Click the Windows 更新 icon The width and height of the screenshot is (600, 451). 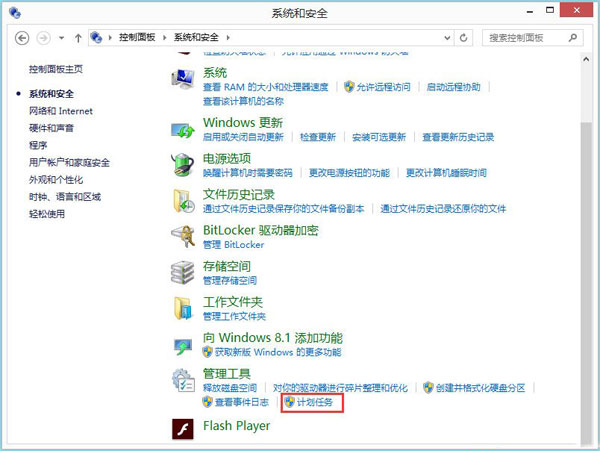click(183, 129)
